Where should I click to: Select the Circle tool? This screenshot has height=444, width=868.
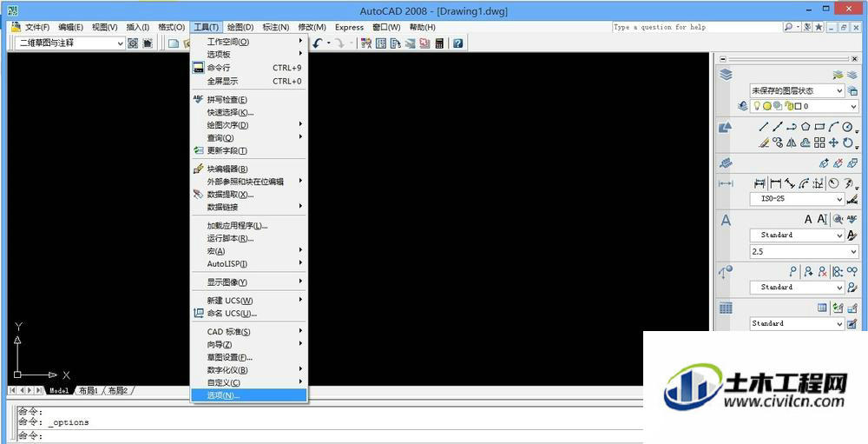click(847, 126)
